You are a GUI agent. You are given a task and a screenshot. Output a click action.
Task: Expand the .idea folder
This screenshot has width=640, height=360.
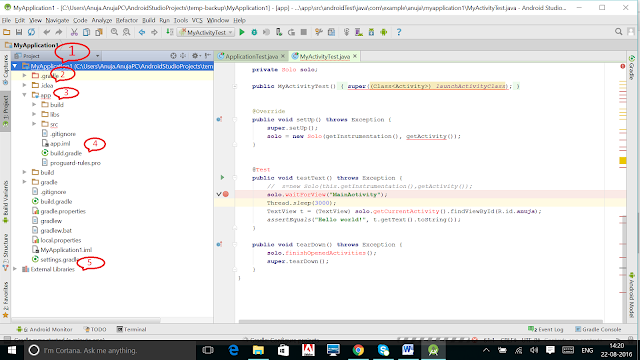24,85
